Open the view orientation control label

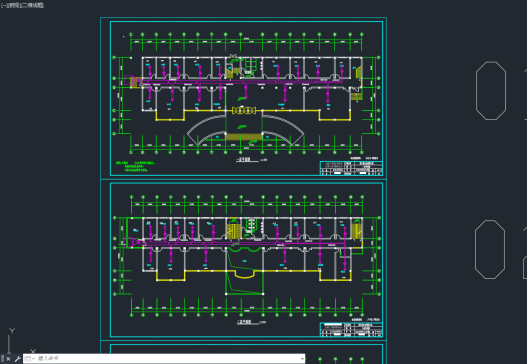point(13,5)
